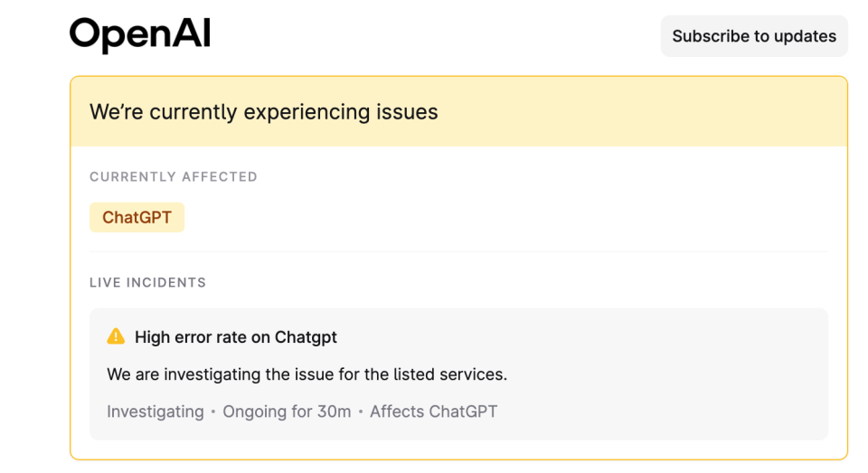
Task: Click the dot separator after Investigating
Action: 213,412
